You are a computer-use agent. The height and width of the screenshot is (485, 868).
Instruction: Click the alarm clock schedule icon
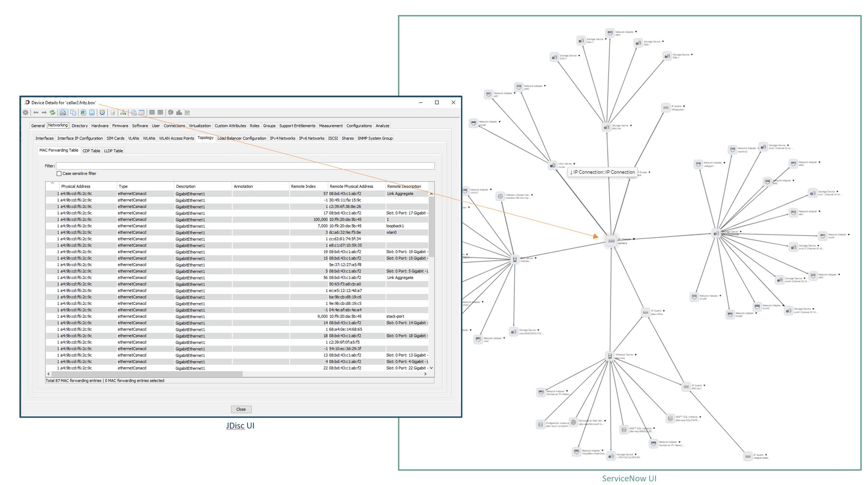(x=102, y=113)
